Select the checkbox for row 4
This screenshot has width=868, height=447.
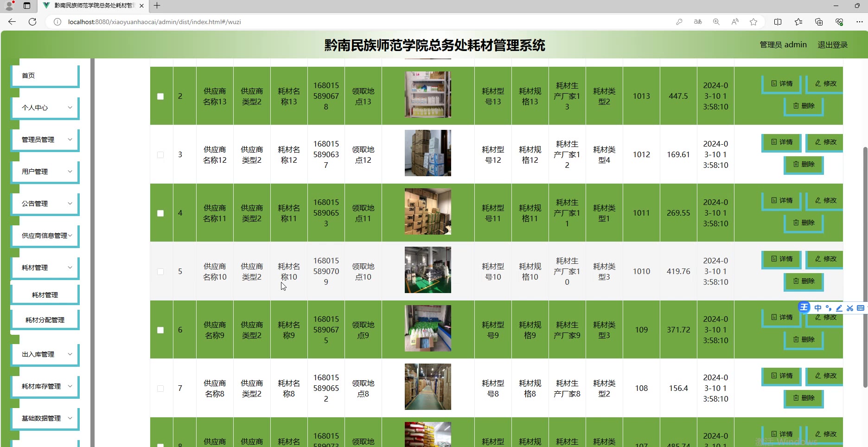click(160, 213)
